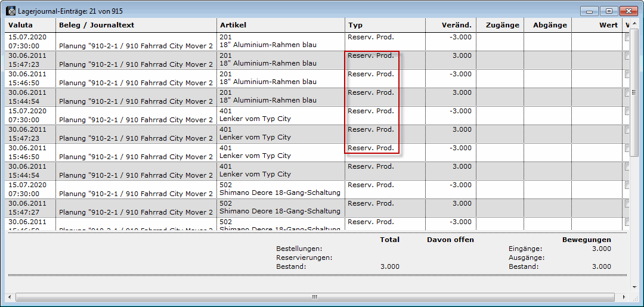Check the box in first 502 Shimano row
Viewport: 644px width, 307px height.
(x=627, y=185)
